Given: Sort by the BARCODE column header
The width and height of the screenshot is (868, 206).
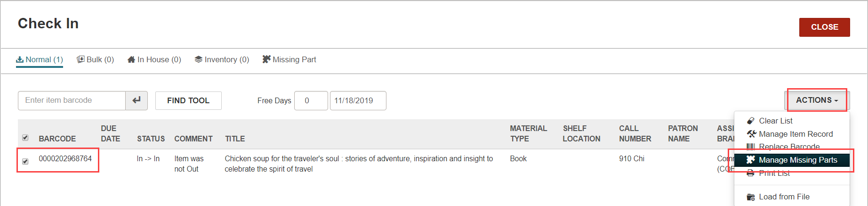Looking at the screenshot, I should pos(57,139).
